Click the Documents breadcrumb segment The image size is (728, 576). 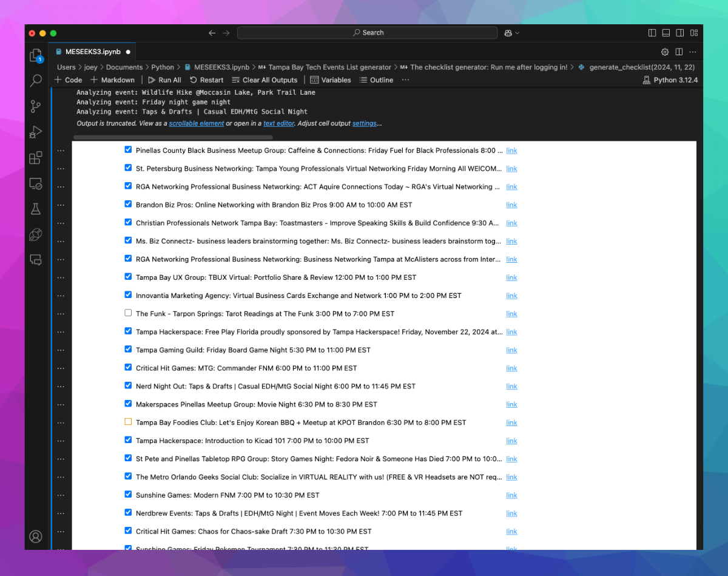(x=124, y=67)
